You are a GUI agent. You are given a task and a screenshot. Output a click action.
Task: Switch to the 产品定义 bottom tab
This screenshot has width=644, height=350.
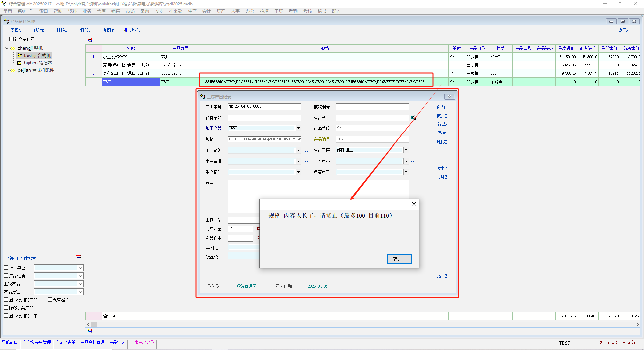pyautogui.click(x=117, y=343)
